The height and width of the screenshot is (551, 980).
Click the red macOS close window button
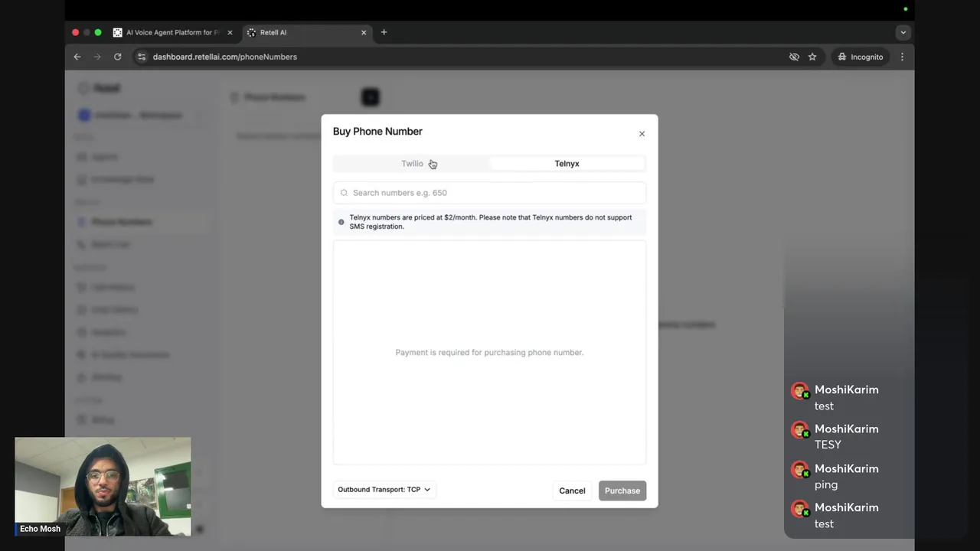coord(75,32)
